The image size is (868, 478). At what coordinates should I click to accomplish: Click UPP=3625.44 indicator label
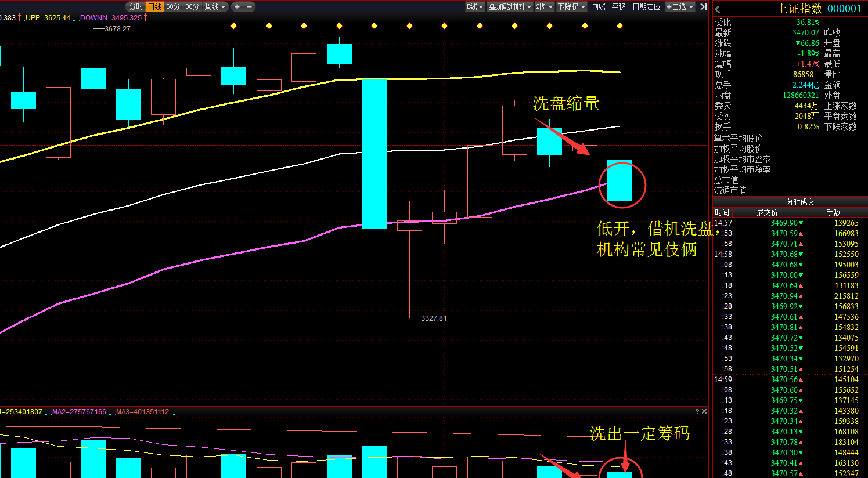point(48,17)
